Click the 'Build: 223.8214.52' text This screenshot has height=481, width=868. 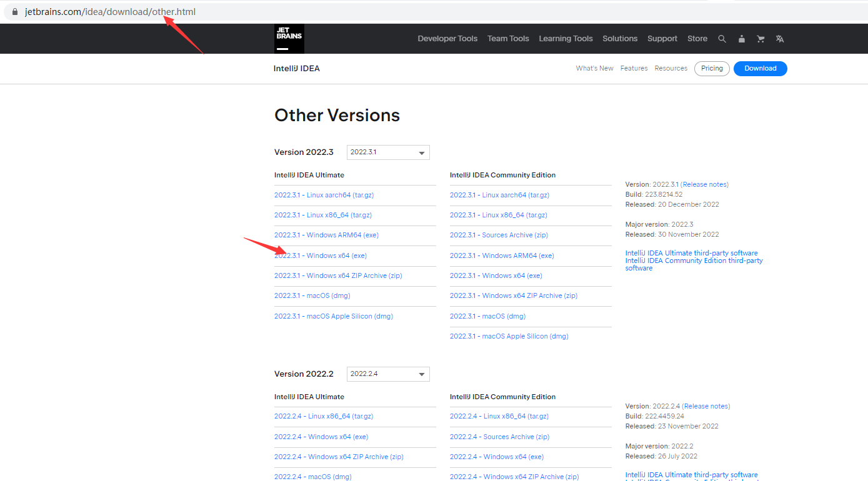654,194
